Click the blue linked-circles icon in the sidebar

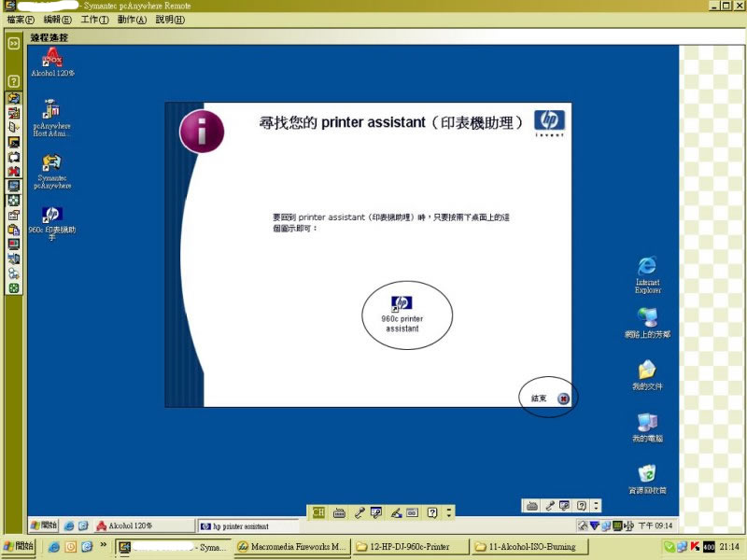point(14,273)
